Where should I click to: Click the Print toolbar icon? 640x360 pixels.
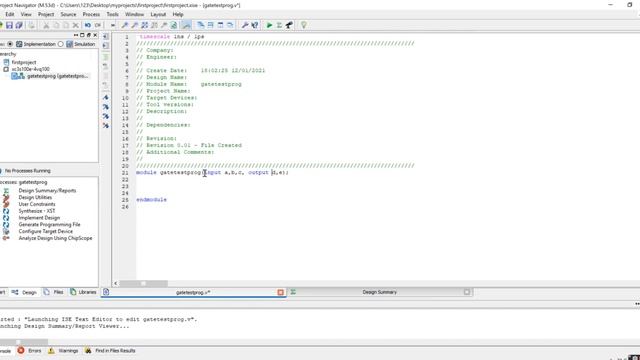(x=31, y=25)
